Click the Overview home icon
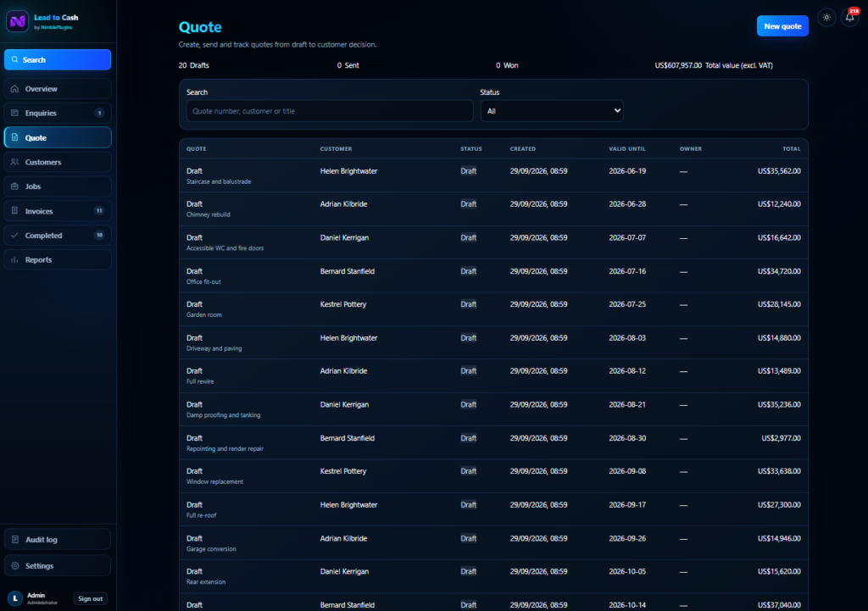This screenshot has width=868, height=611. (x=15, y=88)
